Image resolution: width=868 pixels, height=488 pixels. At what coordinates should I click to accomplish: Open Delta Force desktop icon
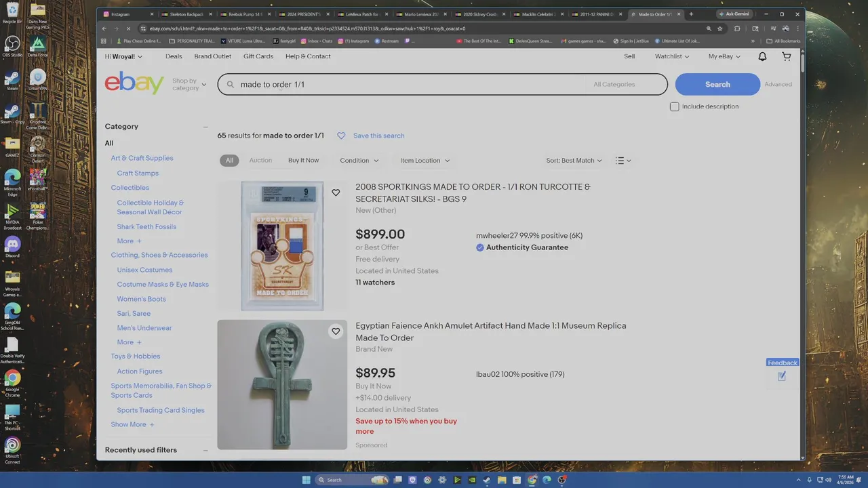[37, 47]
